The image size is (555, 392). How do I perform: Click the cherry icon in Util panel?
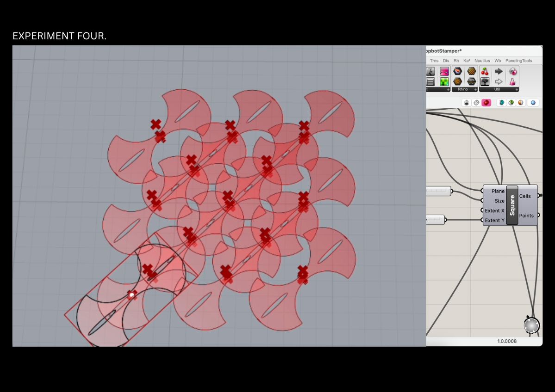pos(485,71)
